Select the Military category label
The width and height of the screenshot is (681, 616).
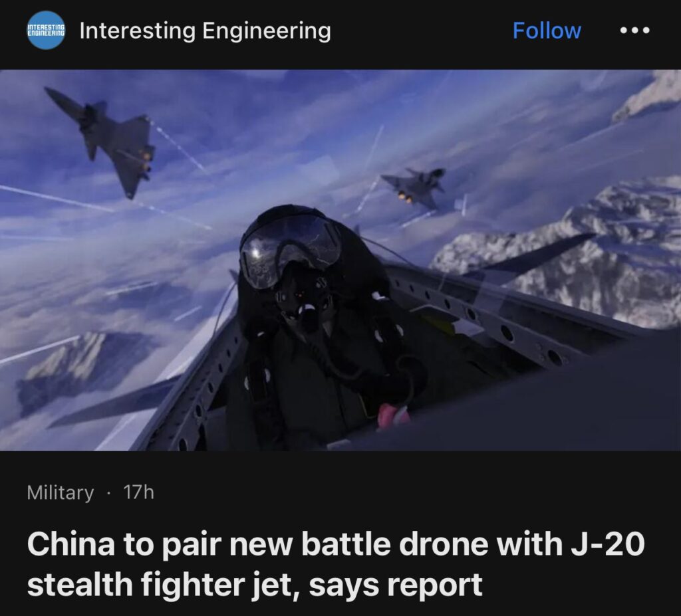click(60, 492)
